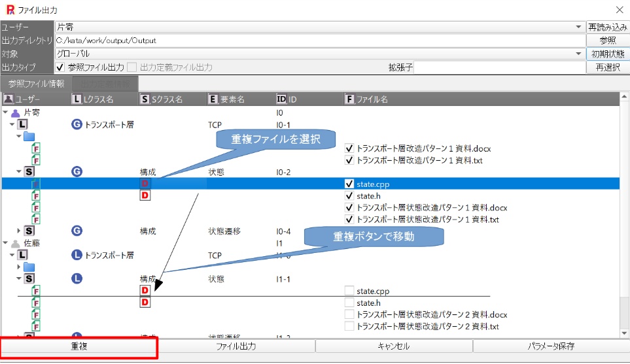Click the purple user icon next to 片寄
The height and width of the screenshot is (364, 630).
point(15,113)
